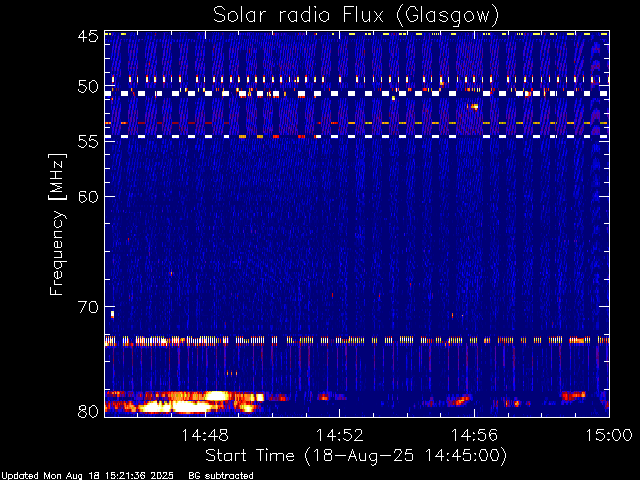The width and height of the screenshot is (640, 480).
Task: Click the 'Frequency [MHz]' axis label
Action: tap(57, 224)
